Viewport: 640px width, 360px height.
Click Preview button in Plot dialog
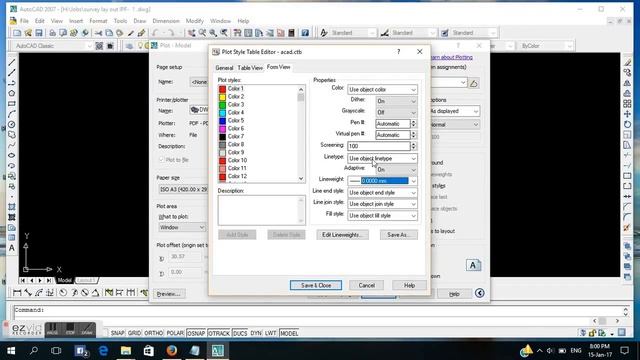point(169,293)
